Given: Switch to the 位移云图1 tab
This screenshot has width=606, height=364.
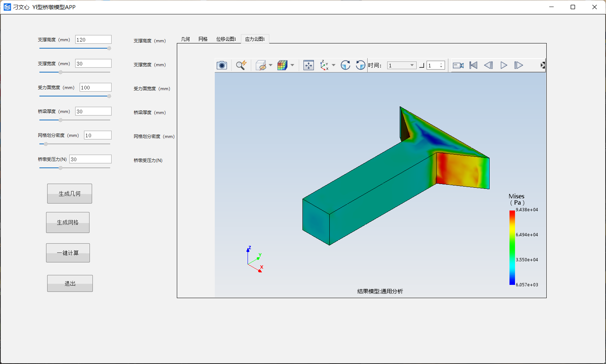Looking at the screenshot, I should (226, 39).
